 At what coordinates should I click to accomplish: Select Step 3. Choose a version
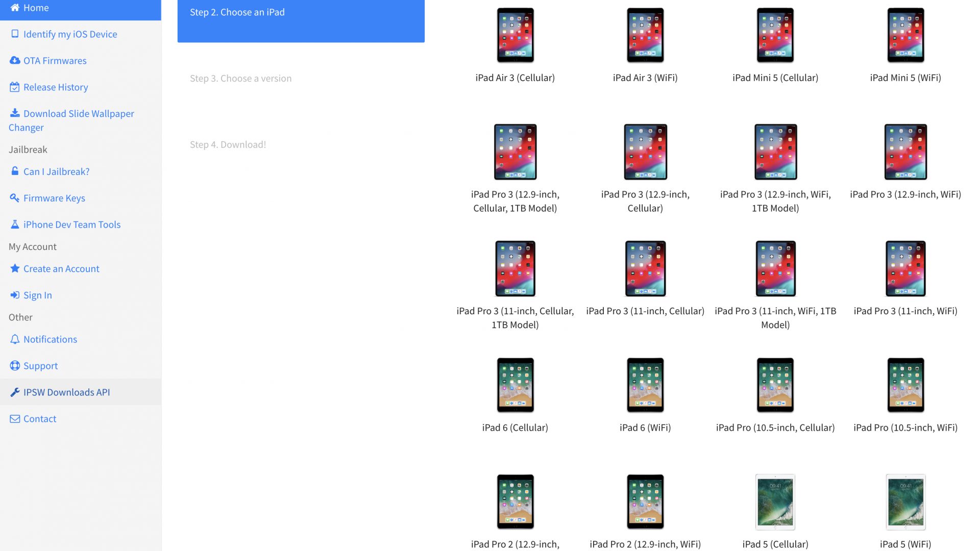[240, 79]
